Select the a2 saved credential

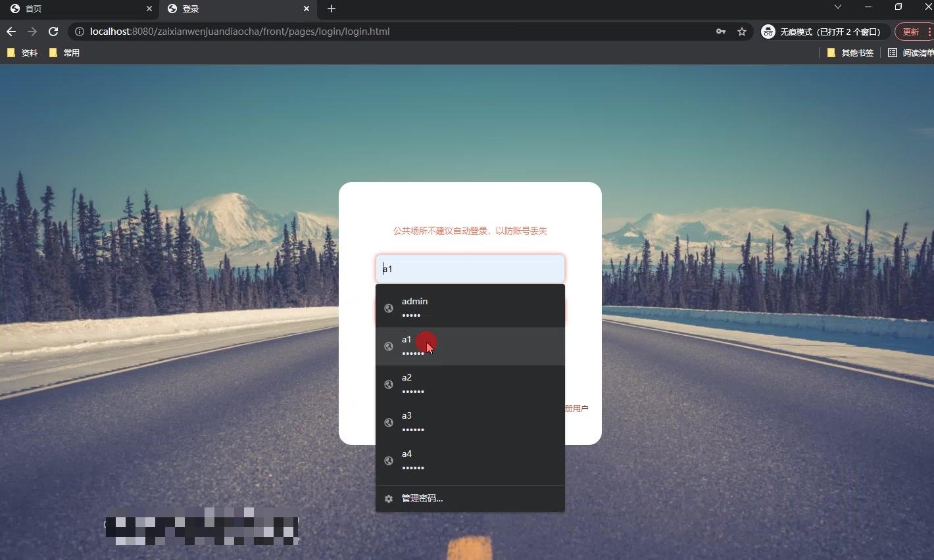pos(470,385)
